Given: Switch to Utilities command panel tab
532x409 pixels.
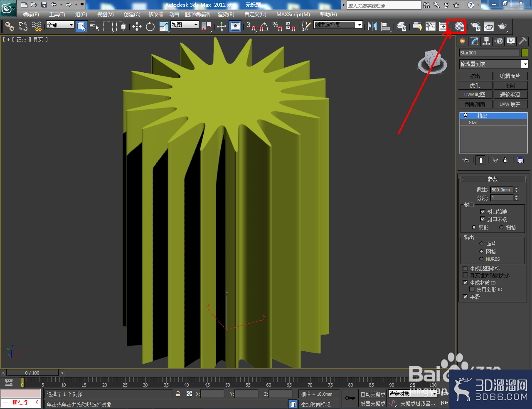Looking at the screenshot, I should tap(523, 41).
